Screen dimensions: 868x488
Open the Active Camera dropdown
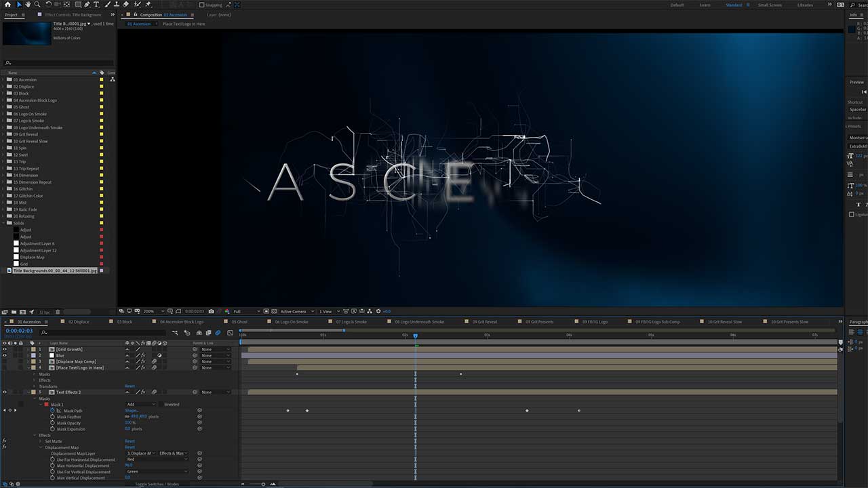pos(293,310)
